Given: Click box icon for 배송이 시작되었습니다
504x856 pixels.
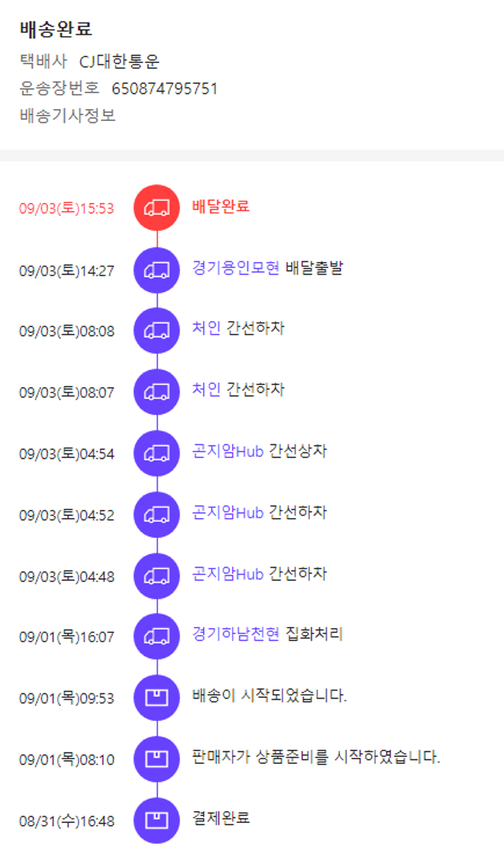Looking at the screenshot, I should point(157,698).
